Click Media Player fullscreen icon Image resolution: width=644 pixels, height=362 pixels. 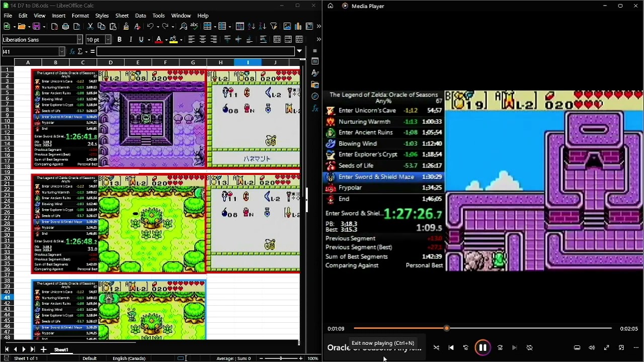click(x=607, y=347)
